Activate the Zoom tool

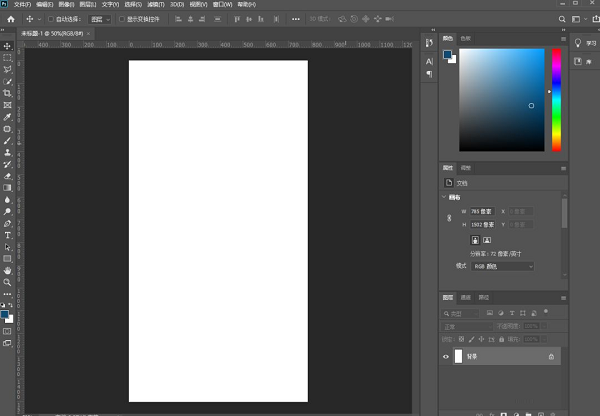pyautogui.click(x=7, y=282)
